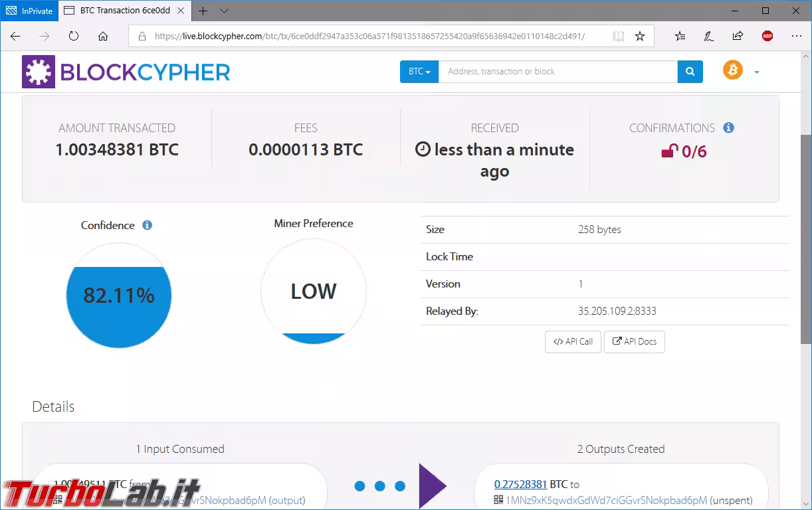Click the 1 Input Consumed label

(x=180, y=449)
